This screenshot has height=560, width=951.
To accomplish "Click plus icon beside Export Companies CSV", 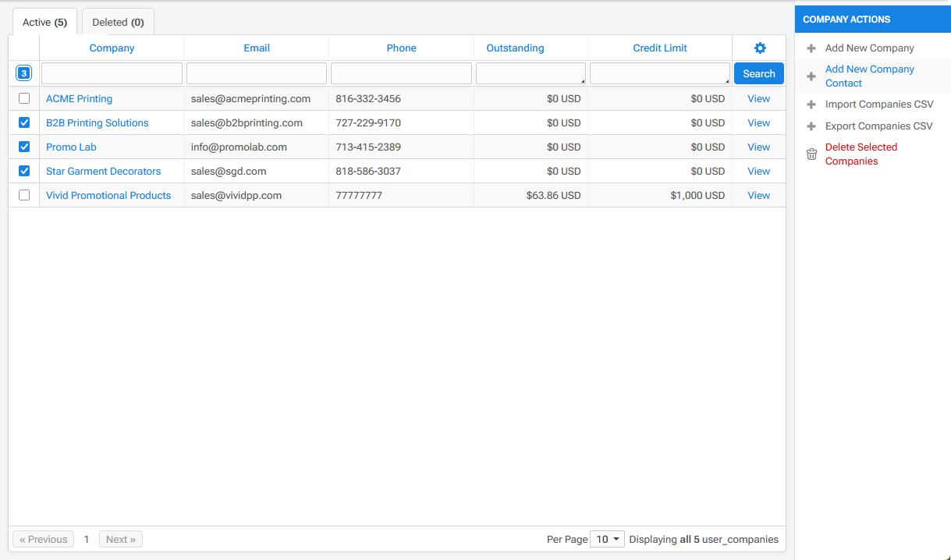I will pos(811,126).
